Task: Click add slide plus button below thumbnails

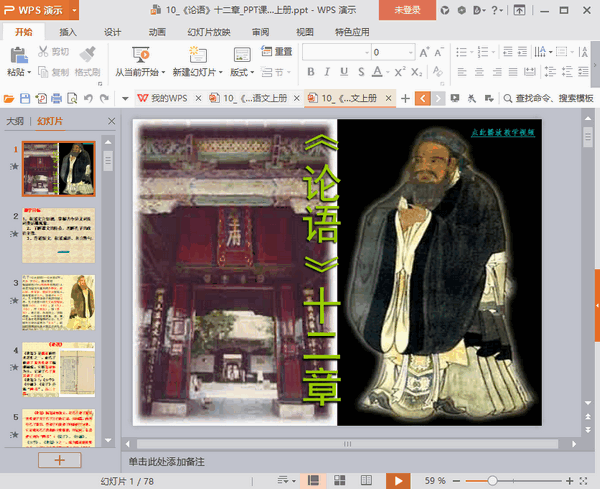Action: (60, 460)
